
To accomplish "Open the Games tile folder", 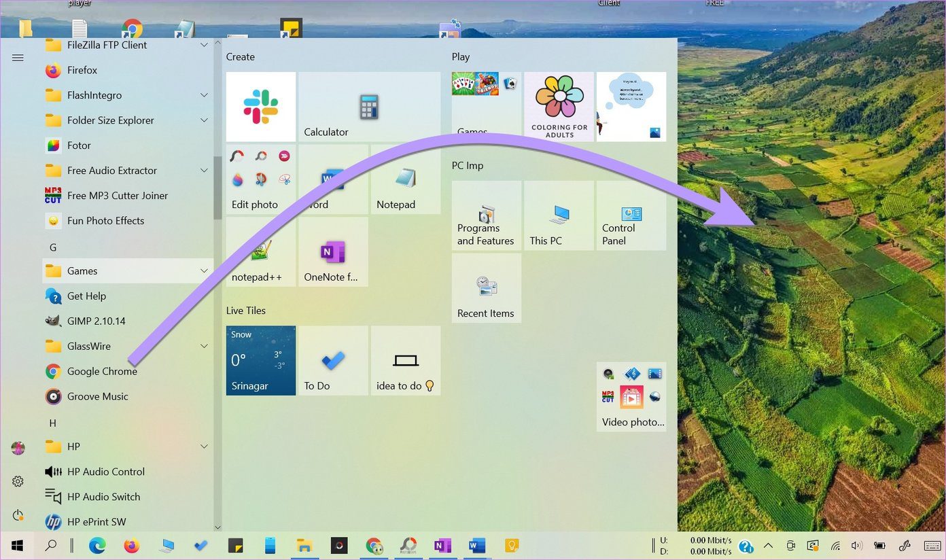I will click(x=487, y=107).
